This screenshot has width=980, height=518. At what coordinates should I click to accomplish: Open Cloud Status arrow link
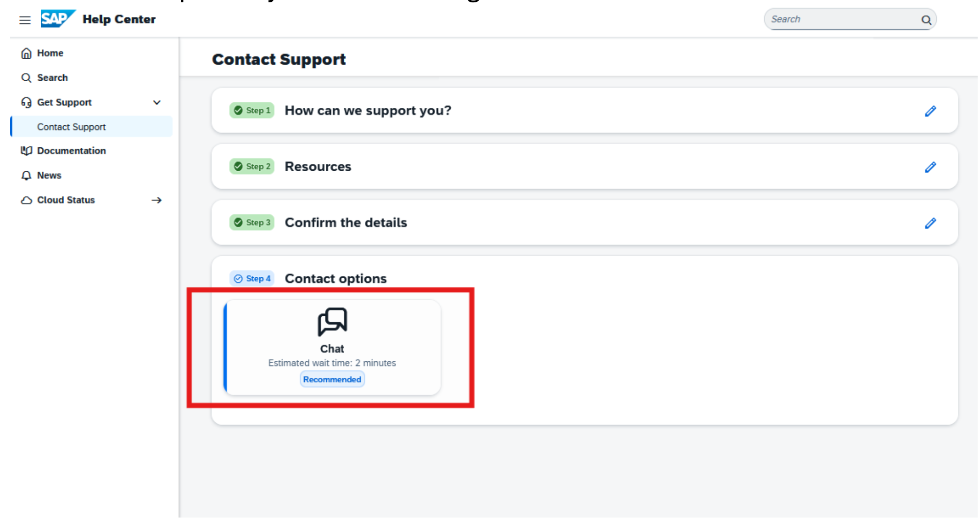click(x=157, y=200)
